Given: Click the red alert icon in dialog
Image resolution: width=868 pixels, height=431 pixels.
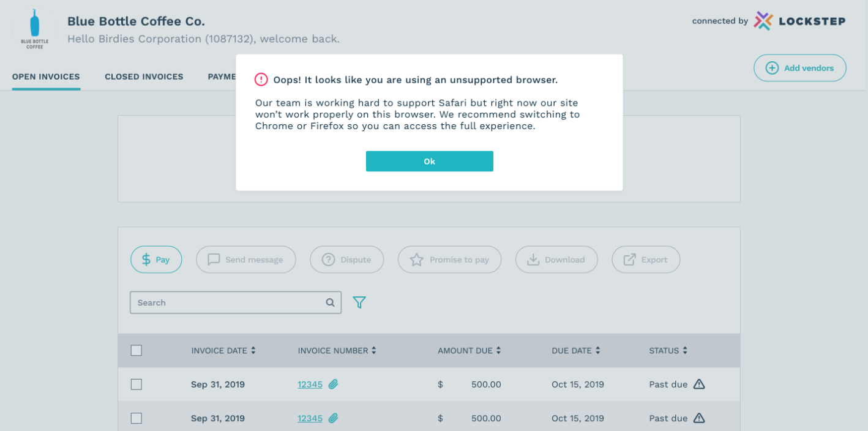Looking at the screenshot, I should 261,80.
